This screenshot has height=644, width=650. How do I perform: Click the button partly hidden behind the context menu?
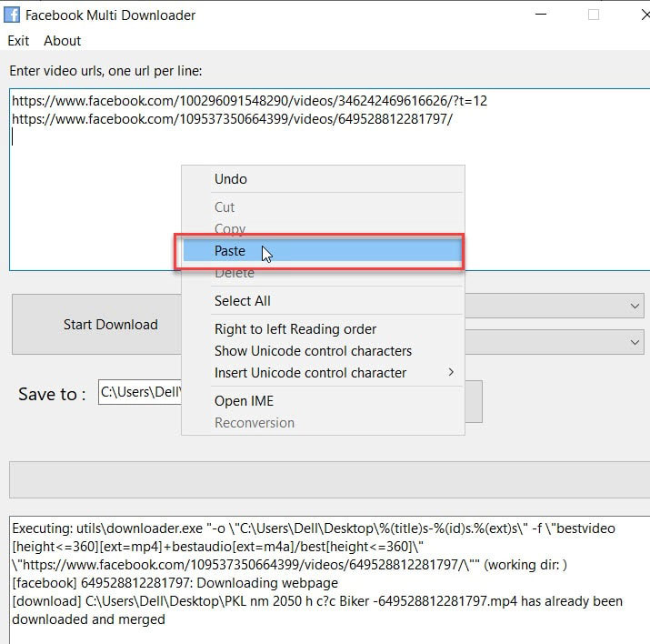(474, 401)
